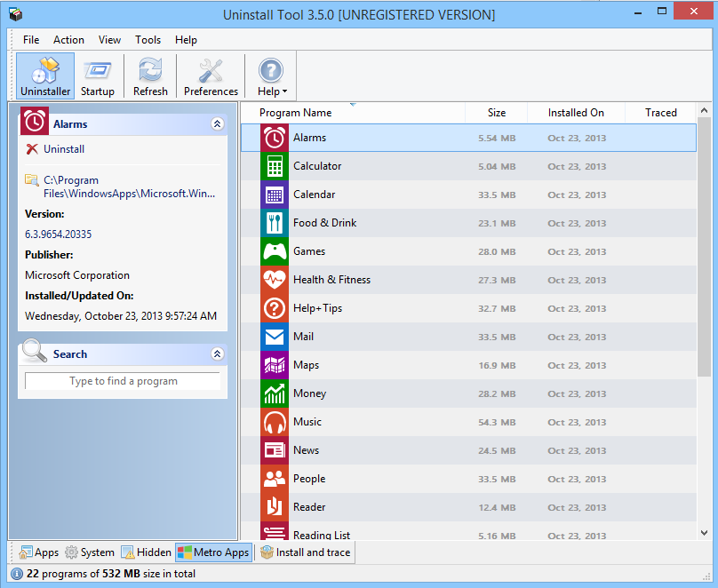
Task: Select the Health & Fitness app icon
Action: pyautogui.click(x=275, y=280)
